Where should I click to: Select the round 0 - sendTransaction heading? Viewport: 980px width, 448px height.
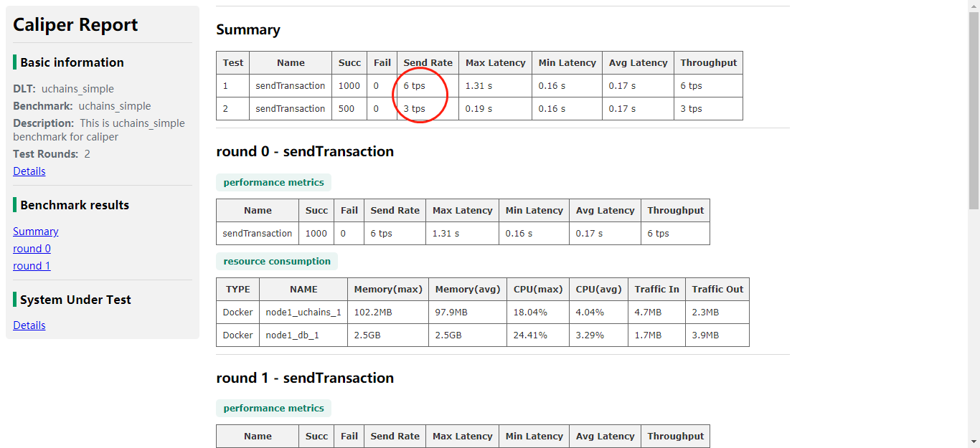305,151
